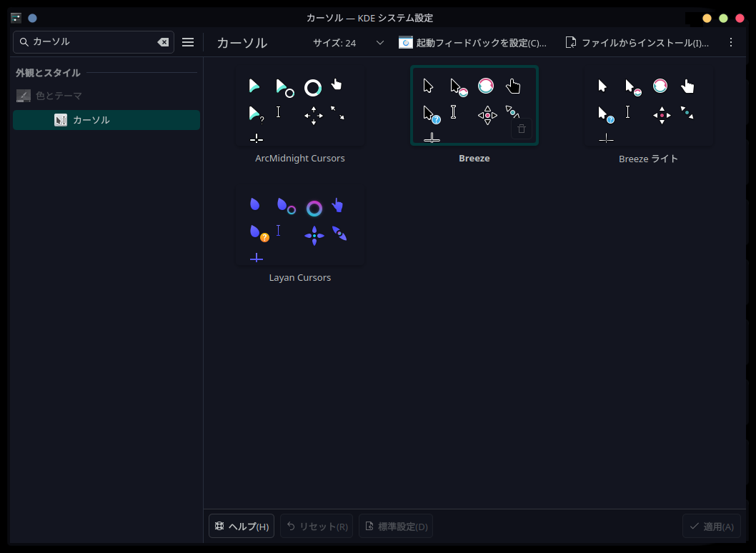Click the カーソル page heading
Image resolution: width=756 pixels, height=553 pixels.
click(242, 43)
